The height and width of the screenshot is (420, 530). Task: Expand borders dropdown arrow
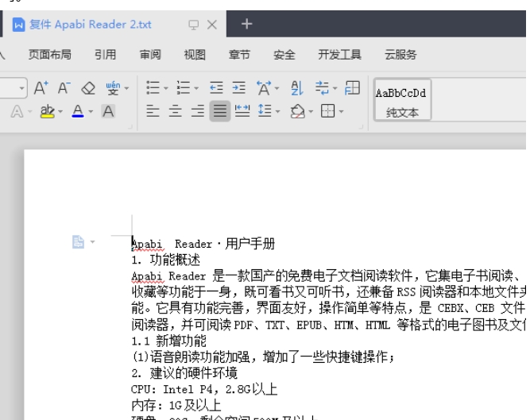coord(341,111)
